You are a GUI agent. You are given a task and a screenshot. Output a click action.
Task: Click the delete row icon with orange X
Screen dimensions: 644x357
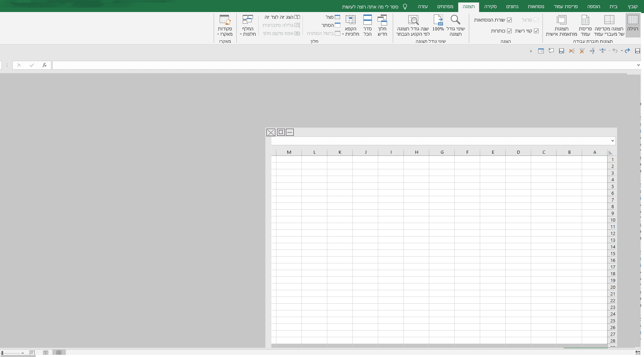point(571,51)
